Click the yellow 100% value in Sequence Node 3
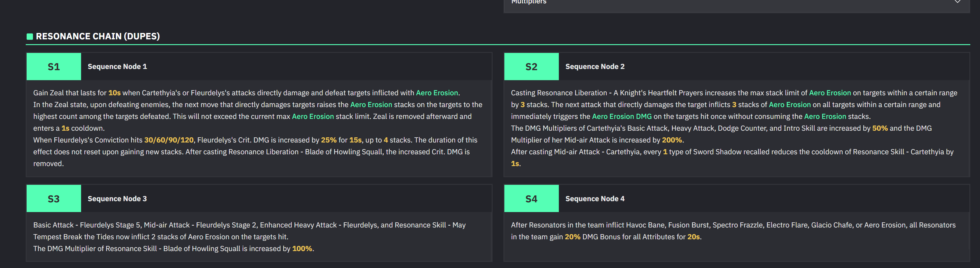Screen dimensions: 980x268 302,249
